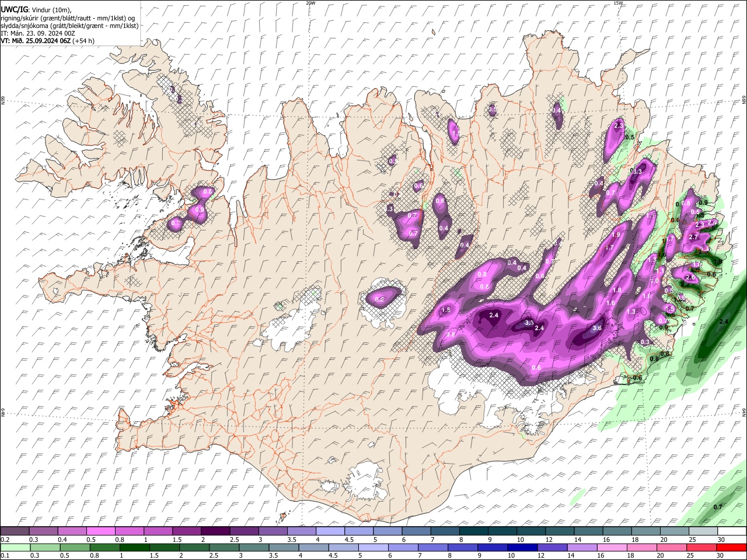Pick the snow legend swatch between 0.2 and 0.3

[x=15, y=531]
